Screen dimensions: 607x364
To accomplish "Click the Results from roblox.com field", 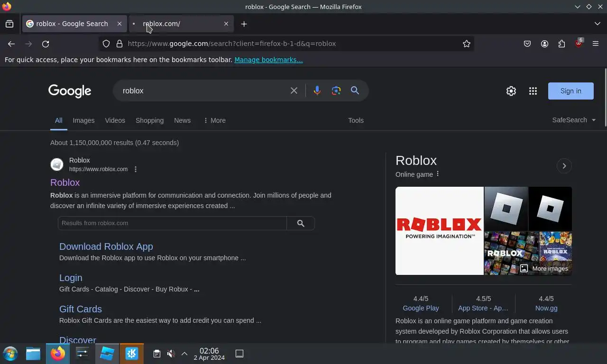I will click(x=172, y=223).
